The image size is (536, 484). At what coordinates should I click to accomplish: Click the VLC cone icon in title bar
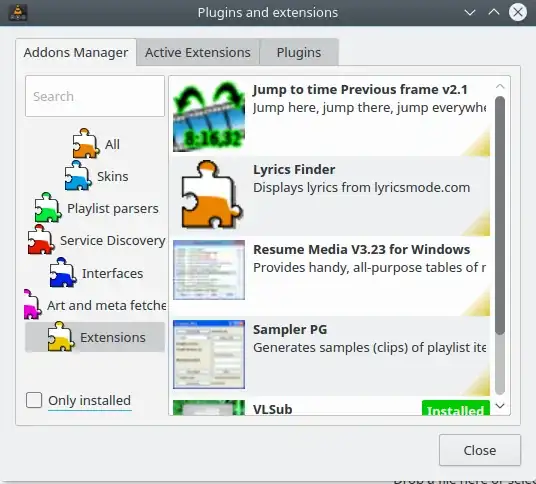[17, 13]
